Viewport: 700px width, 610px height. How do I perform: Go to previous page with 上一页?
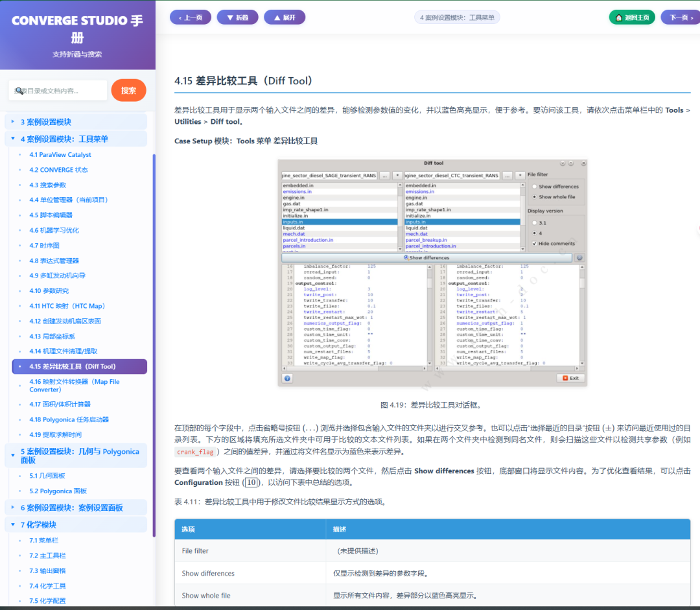click(191, 18)
